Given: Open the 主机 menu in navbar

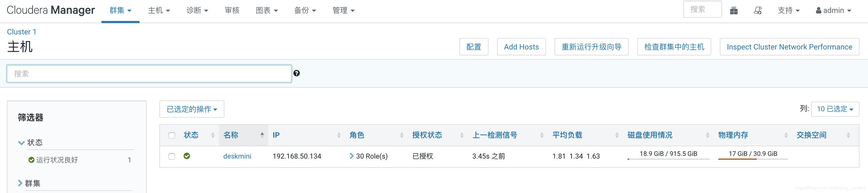Looking at the screenshot, I should pyautogui.click(x=159, y=10).
